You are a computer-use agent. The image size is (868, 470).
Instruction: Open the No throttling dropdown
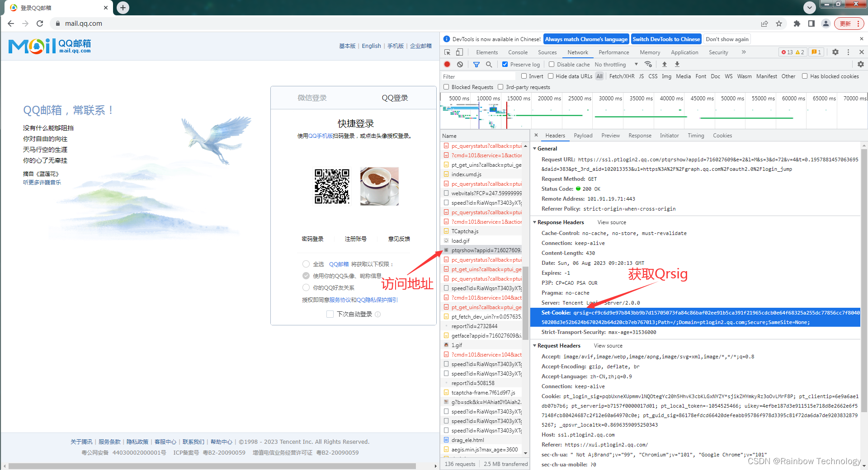(616, 64)
